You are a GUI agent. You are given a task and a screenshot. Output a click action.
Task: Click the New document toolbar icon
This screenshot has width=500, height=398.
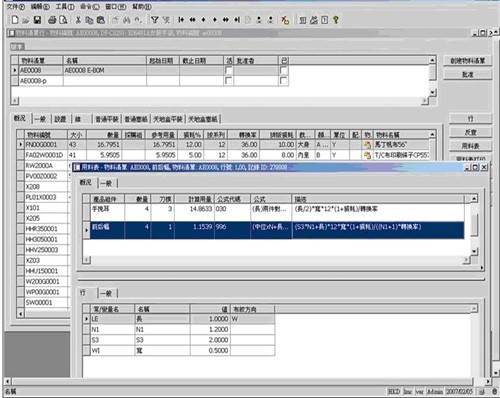coord(15,20)
